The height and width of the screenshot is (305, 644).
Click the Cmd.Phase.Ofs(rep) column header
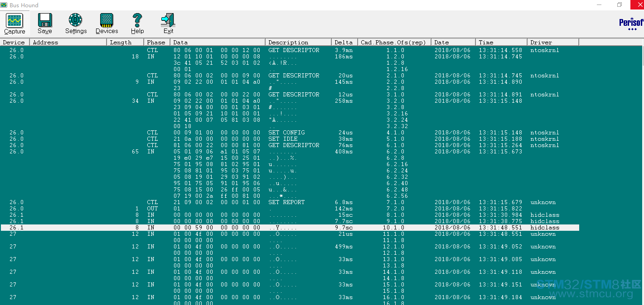[x=394, y=42]
